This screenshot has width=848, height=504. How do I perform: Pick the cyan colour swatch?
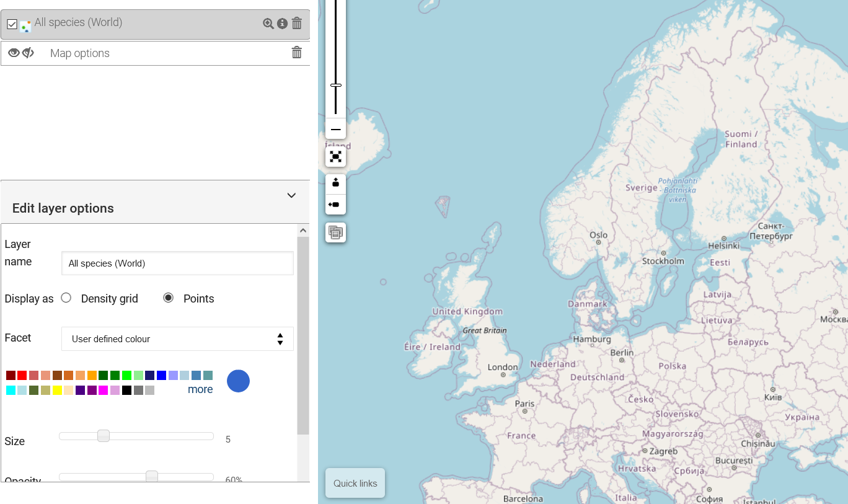[11, 390]
